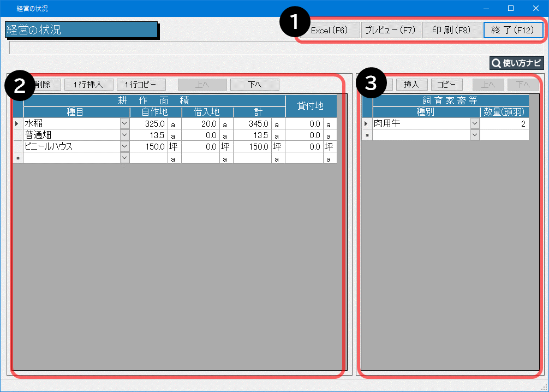Viewport: 549px width, 392px height.
Task: Export data with Excel (F6) button
Action: 329,30
